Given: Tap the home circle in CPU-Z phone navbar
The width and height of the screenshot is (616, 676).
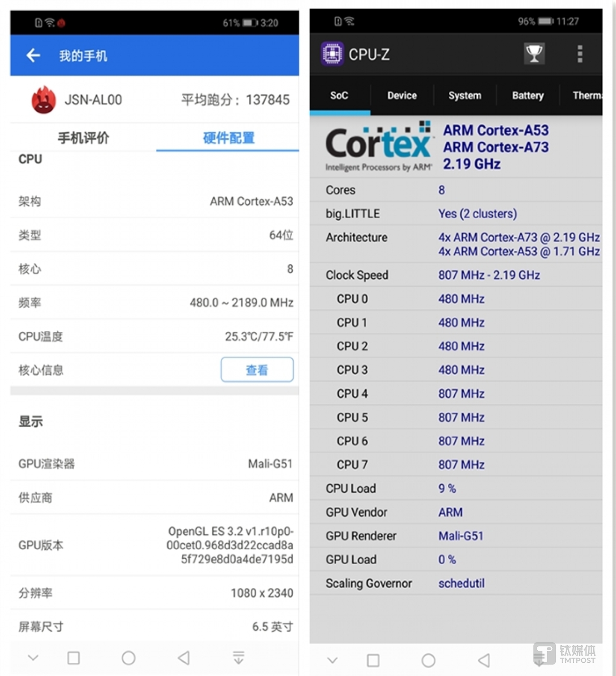Looking at the screenshot, I should [x=428, y=660].
